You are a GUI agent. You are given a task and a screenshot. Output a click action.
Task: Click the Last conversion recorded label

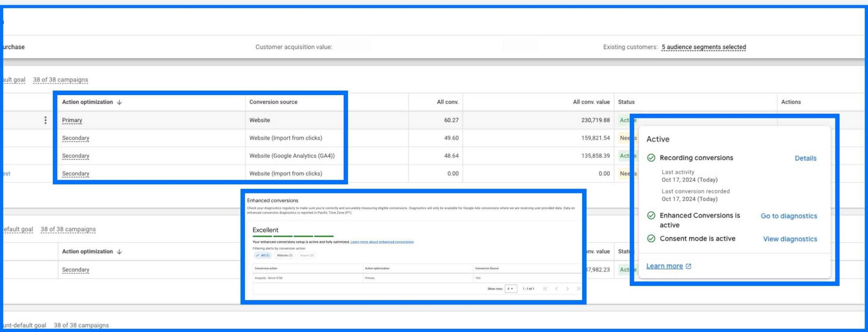click(695, 191)
